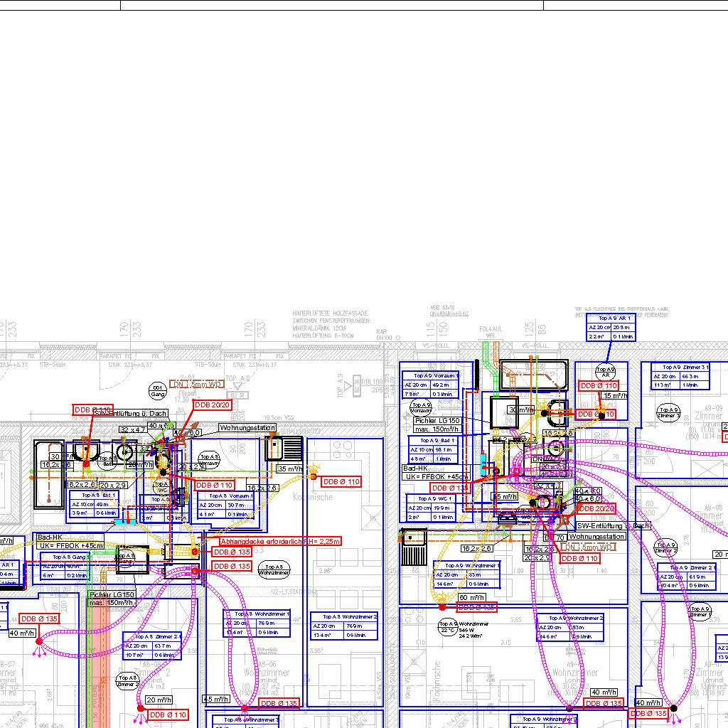This screenshot has width=728, height=728.
Task: Select the 'DDB Ø 135' label beside '45 m³/h'
Action: pos(279,703)
